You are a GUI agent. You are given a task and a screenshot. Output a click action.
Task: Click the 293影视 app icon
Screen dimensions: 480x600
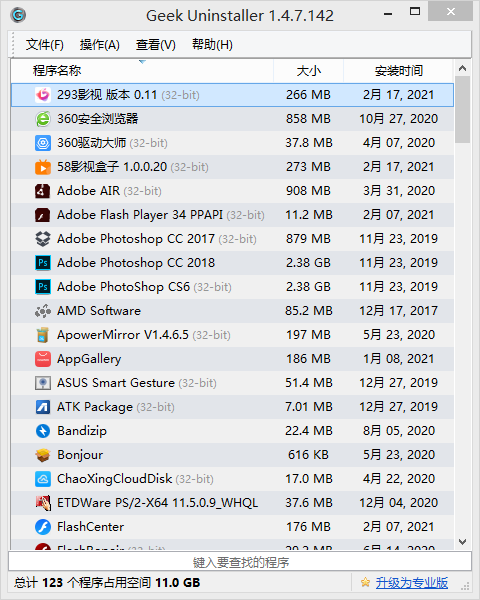tap(42, 95)
